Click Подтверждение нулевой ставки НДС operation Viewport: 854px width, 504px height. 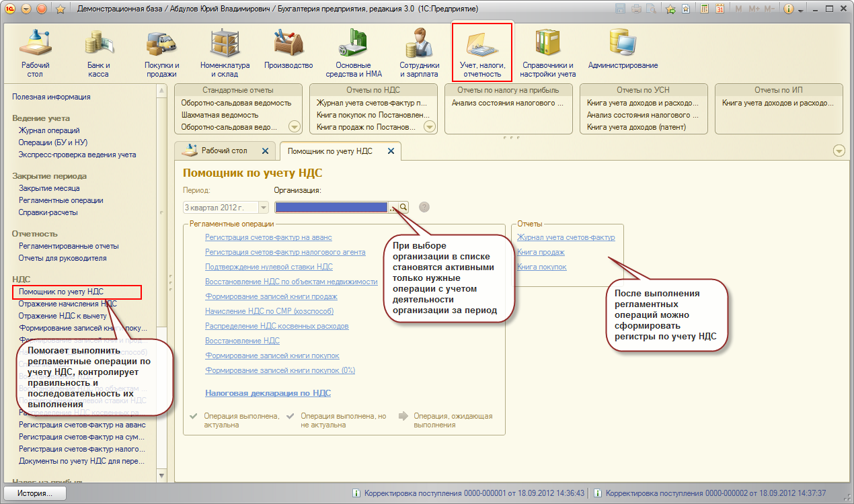pyautogui.click(x=269, y=267)
